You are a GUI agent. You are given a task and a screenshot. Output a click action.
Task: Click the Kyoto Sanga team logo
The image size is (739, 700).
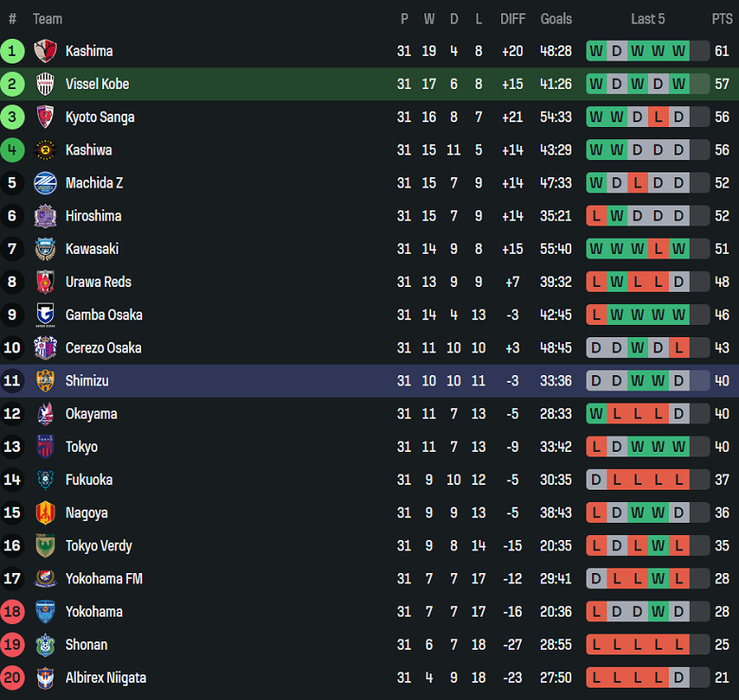click(45, 117)
